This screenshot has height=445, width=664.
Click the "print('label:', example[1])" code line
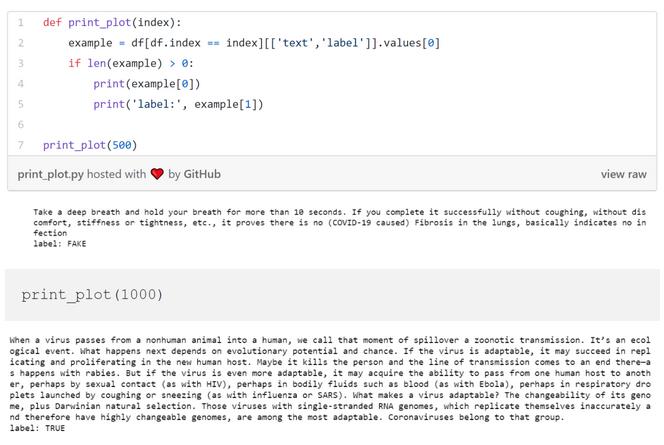178,104
